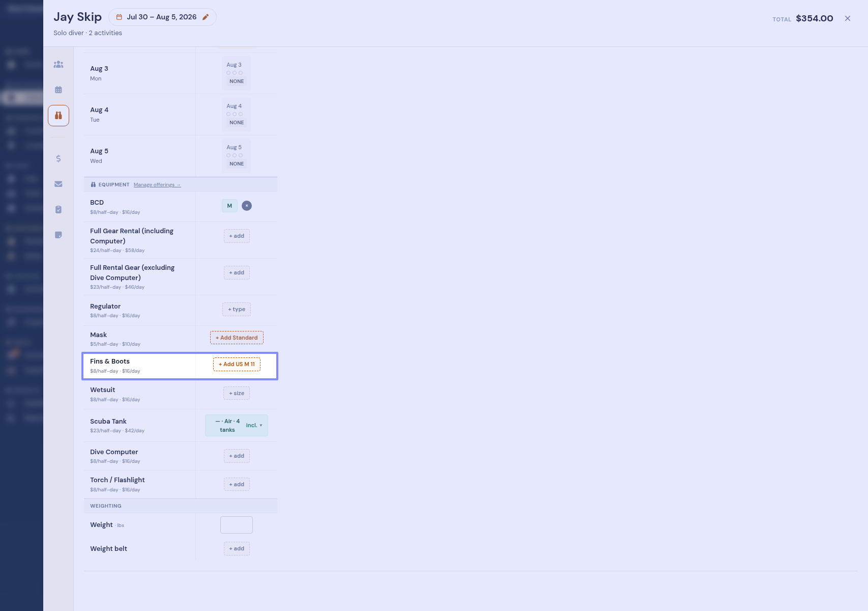The image size is (868, 611).
Task: Open the envelope messages sidebar icon
Action: coord(59,184)
